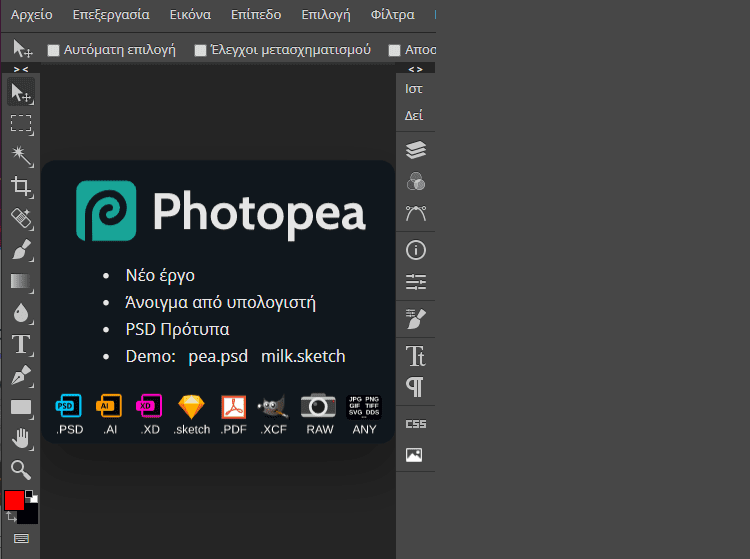This screenshot has width=750, height=559.
Task: Open the Ιστ history panel tab
Action: [413, 89]
